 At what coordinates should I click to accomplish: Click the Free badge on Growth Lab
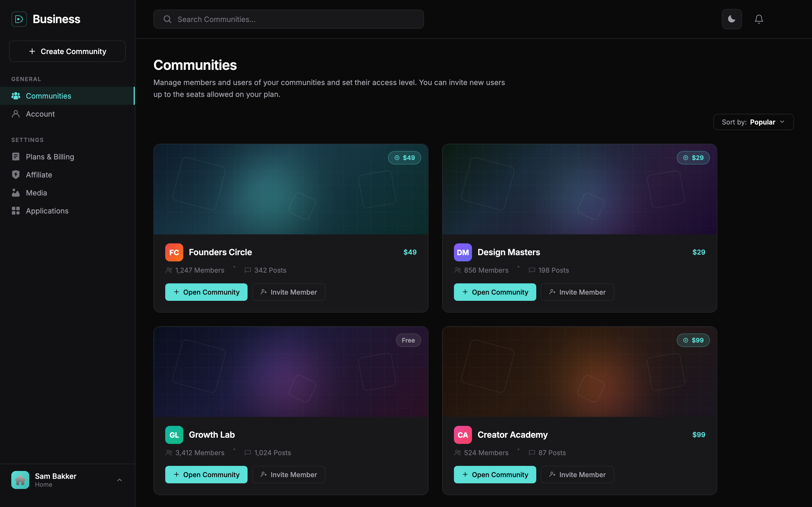coord(408,340)
